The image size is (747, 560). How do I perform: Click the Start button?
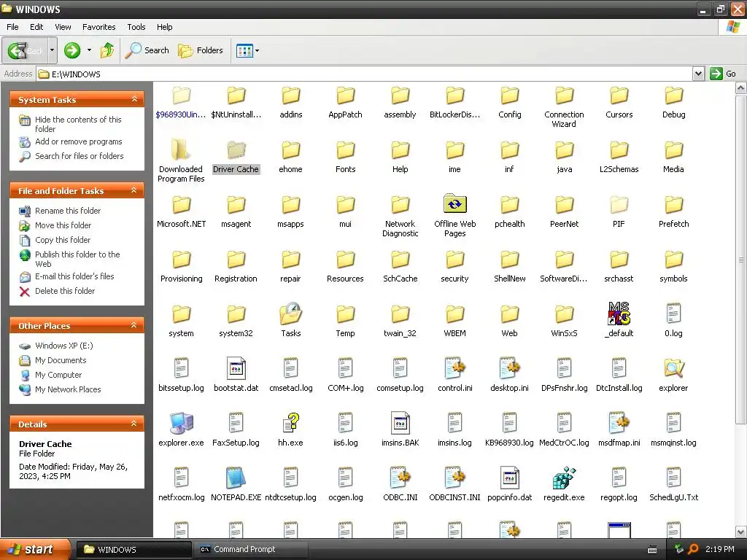[34, 549]
